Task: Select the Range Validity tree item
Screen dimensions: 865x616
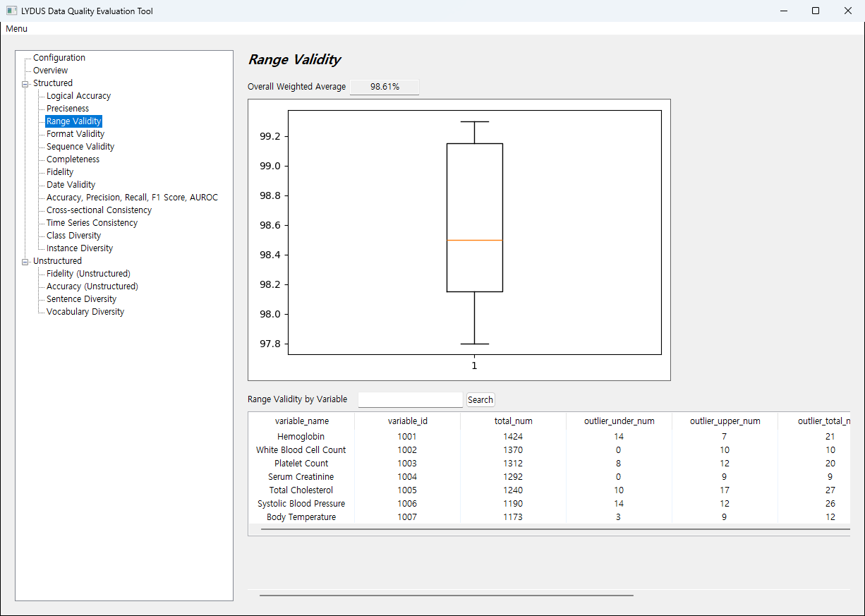Action: (74, 121)
